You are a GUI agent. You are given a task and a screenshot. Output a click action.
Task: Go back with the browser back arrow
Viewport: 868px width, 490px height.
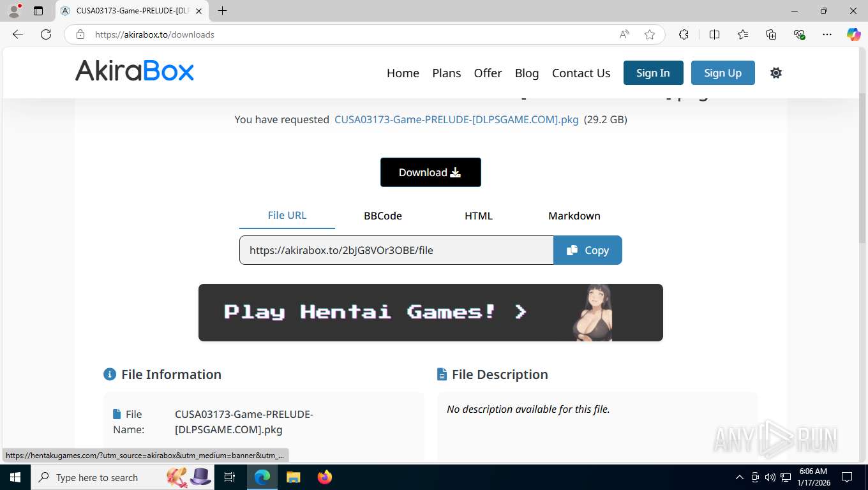pyautogui.click(x=18, y=34)
